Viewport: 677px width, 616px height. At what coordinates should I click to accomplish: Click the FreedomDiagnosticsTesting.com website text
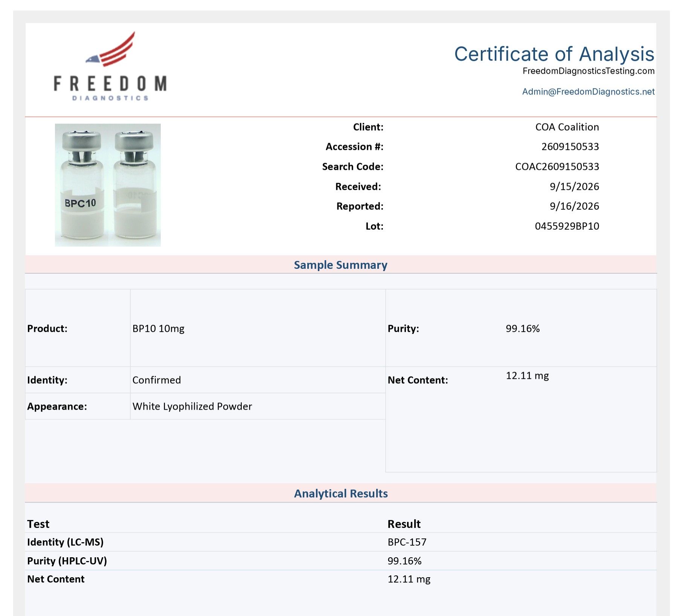point(589,71)
